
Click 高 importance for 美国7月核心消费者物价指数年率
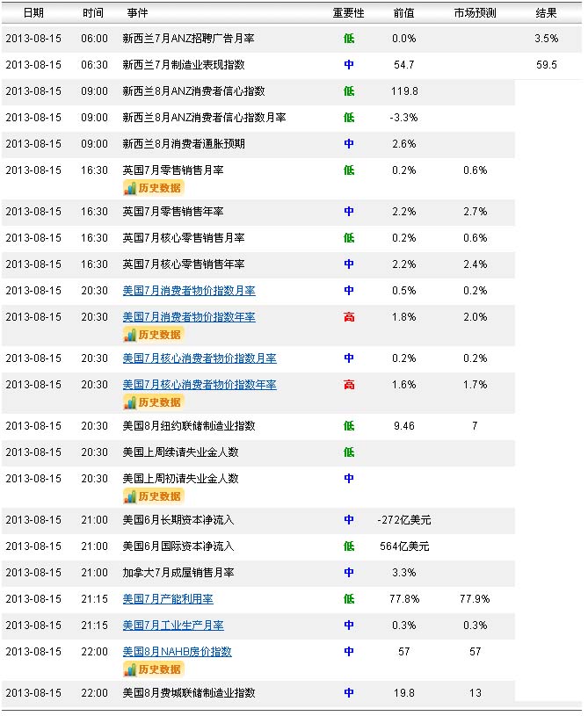[x=349, y=385]
